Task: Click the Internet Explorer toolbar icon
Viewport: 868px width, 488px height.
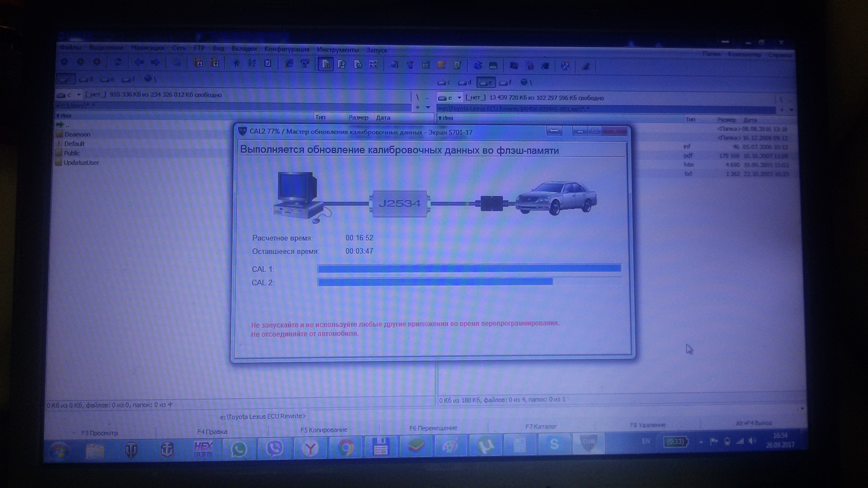Action: pos(289,64)
